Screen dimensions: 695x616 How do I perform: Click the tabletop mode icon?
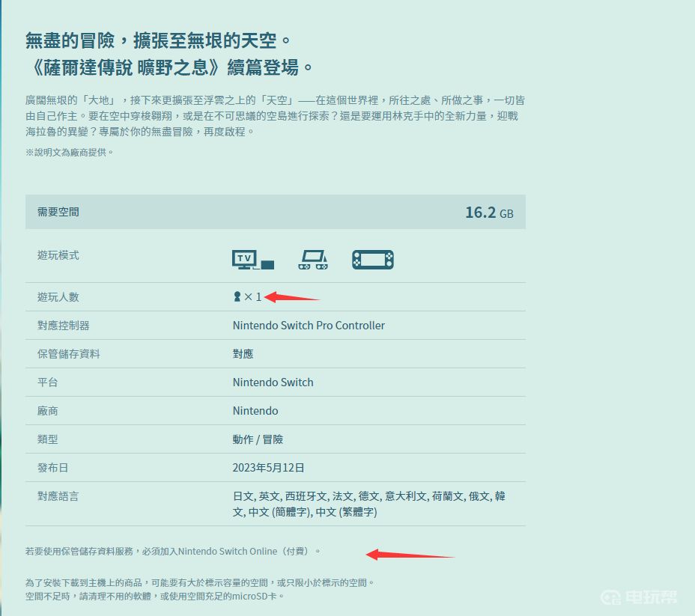click(313, 260)
